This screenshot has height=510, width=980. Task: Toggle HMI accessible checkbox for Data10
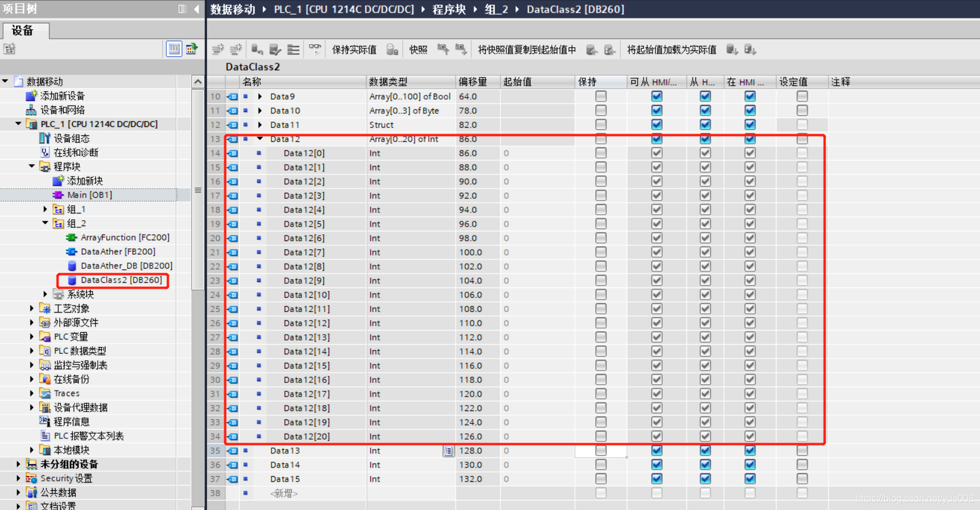pos(657,110)
